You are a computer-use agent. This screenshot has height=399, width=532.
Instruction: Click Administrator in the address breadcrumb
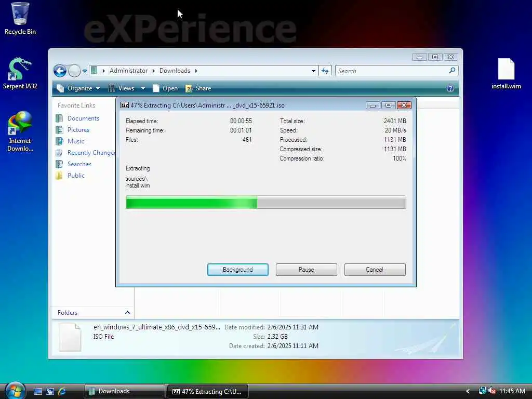click(x=128, y=71)
